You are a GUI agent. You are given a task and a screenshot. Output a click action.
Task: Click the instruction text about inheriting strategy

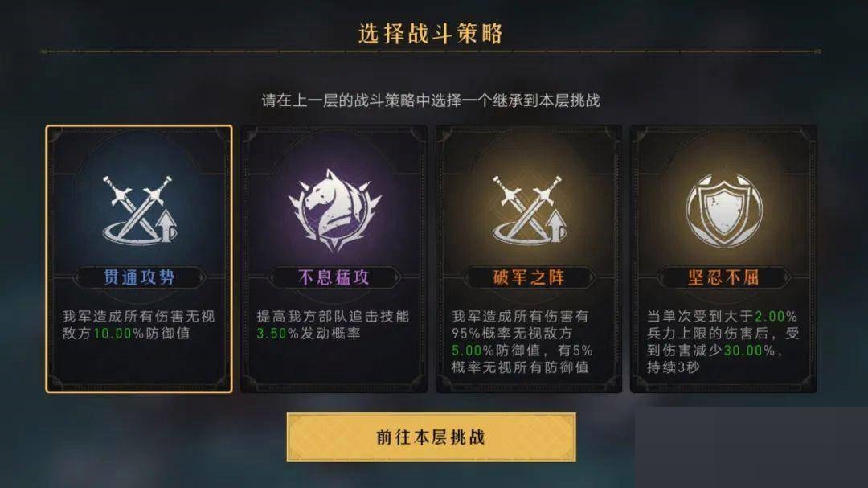(x=431, y=100)
